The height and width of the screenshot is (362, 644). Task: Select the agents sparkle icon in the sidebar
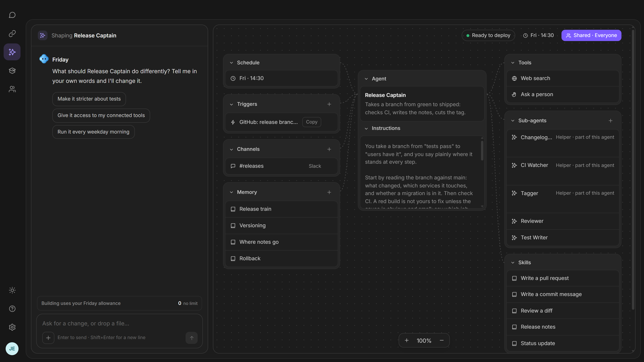12,52
